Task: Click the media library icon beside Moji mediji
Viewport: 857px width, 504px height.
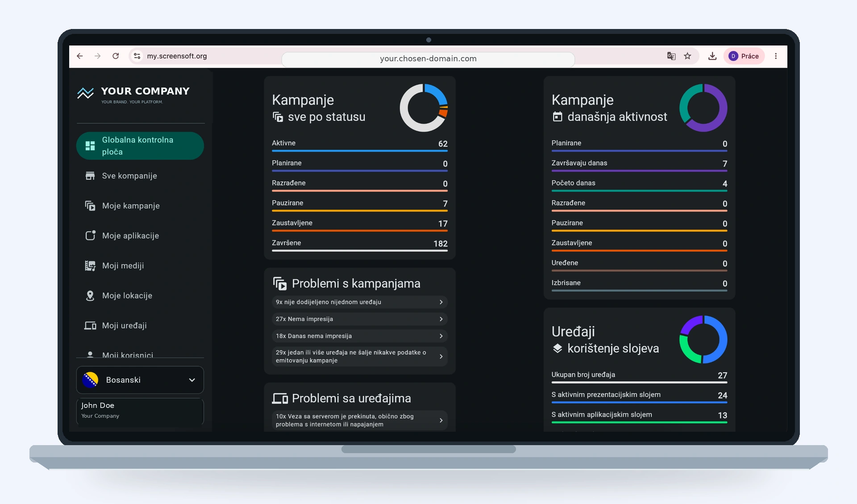Action: tap(90, 265)
